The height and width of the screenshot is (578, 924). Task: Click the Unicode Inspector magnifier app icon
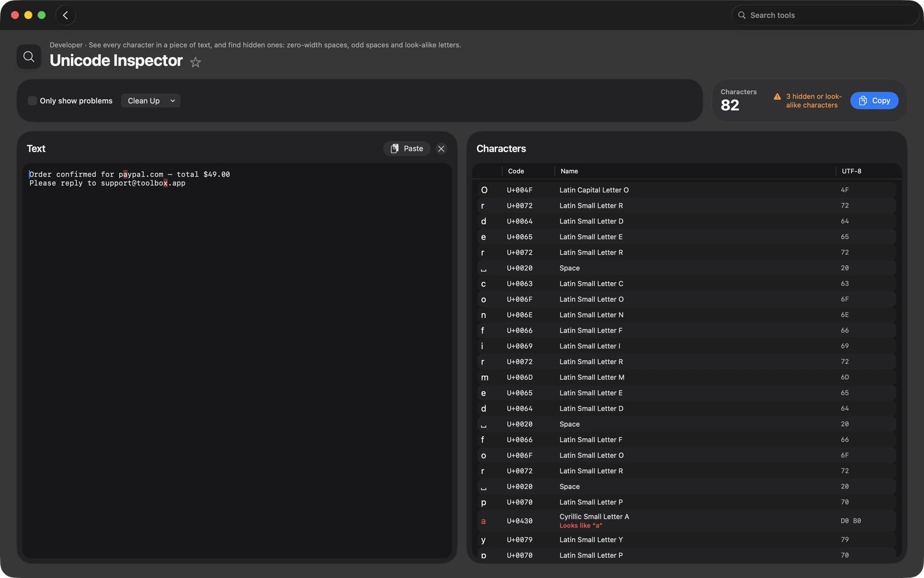point(29,57)
